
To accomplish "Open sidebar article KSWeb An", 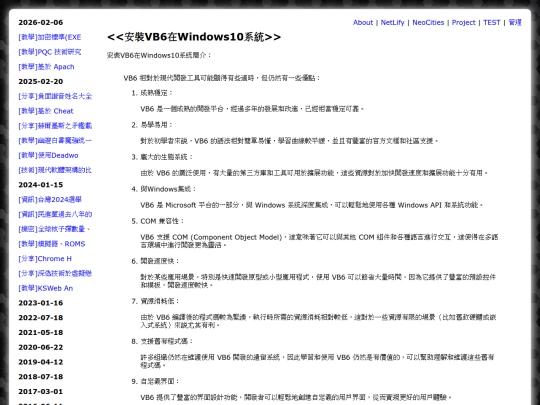I will coord(45,288).
